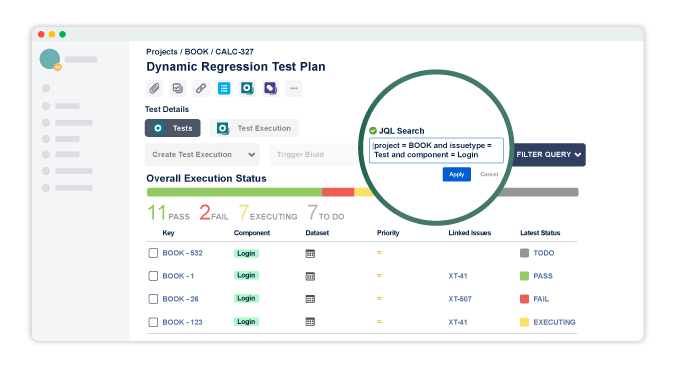Click green pass segment of status bar
The width and height of the screenshot is (675, 369).
point(235,192)
